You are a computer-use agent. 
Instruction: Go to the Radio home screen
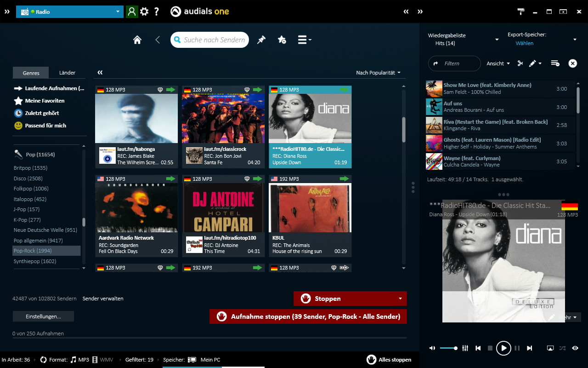(137, 40)
